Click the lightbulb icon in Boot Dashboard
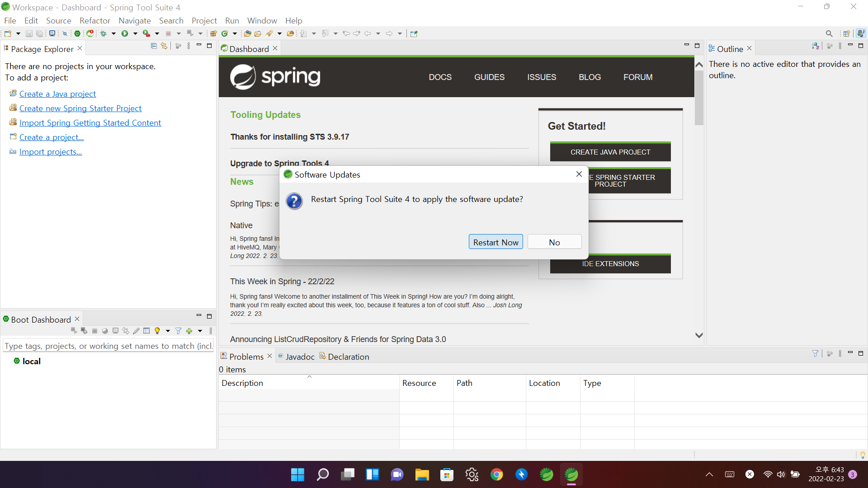The height and width of the screenshot is (488, 868). [x=157, y=331]
